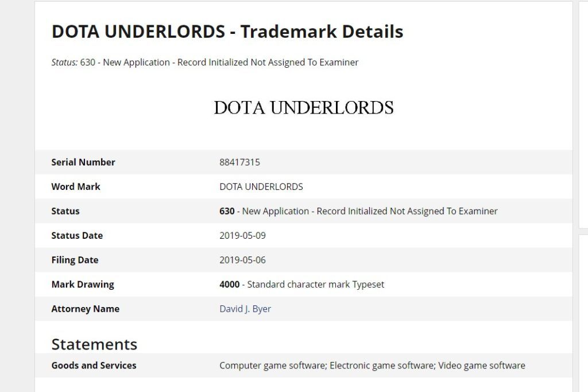Click the italic Status line below the heading
This screenshot has height=392, width=588.
tap(205, 62)
